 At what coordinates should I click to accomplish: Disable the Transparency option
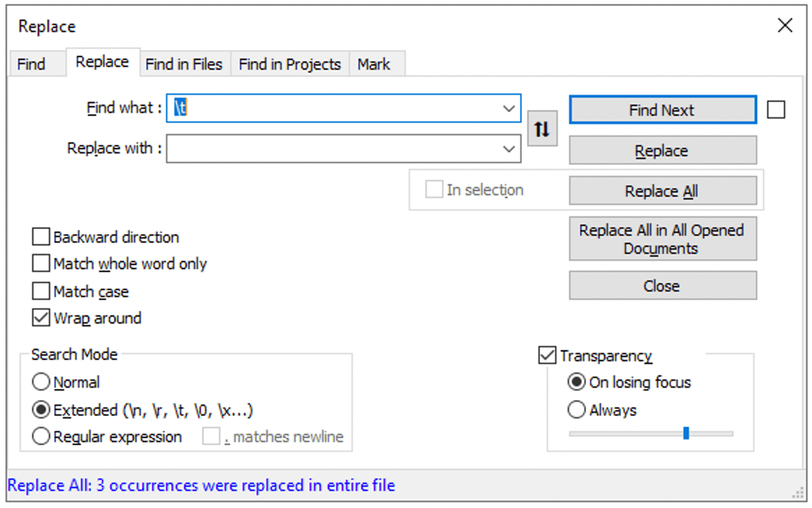[546, 355]
